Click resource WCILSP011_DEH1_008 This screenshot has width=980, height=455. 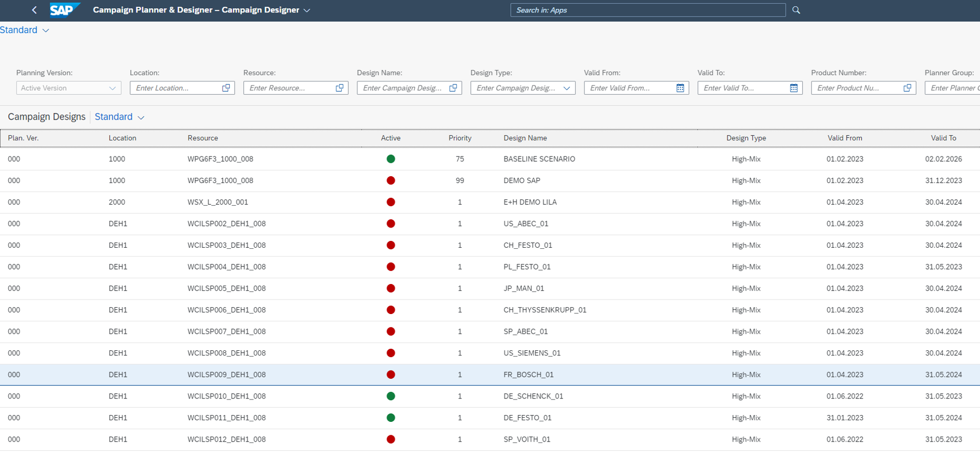coord(227,418)
